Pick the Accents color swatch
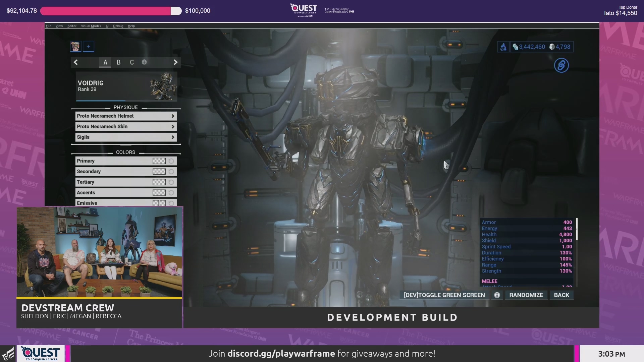The width and height of the screenshot is (644, 362). tap(159, 193)
